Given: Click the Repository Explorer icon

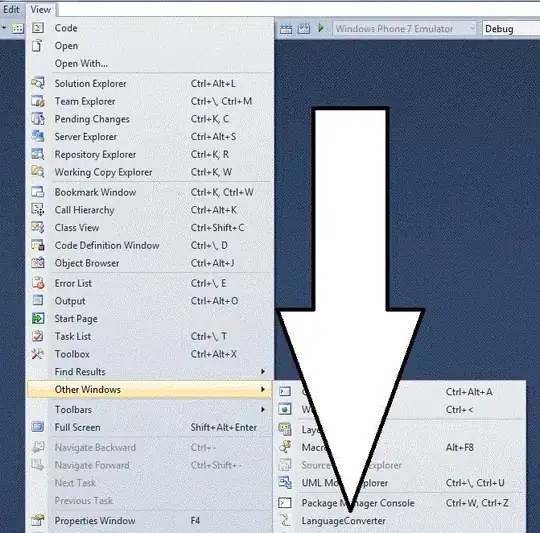Looking at the screenshot, I should [38, 154].
